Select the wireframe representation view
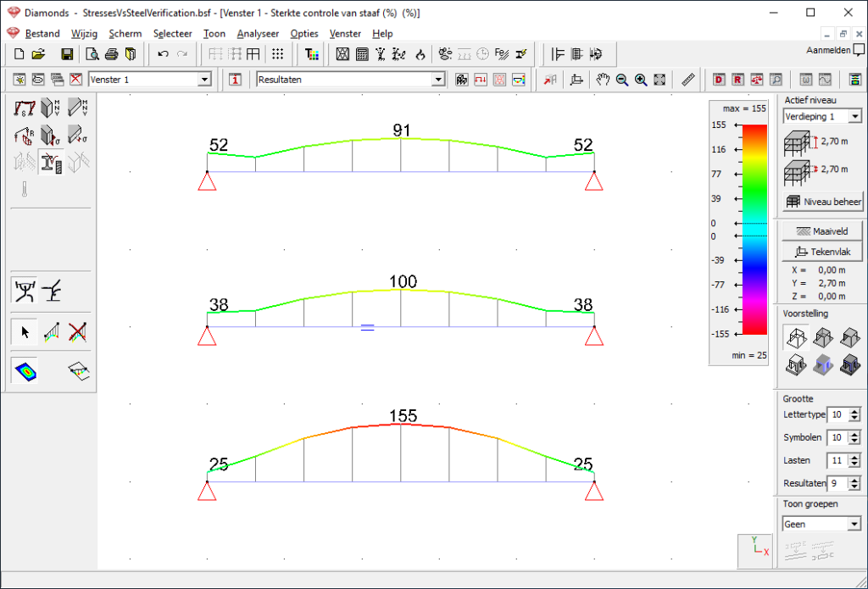This screenshot has height=589, width=868. tap(796, 337)
